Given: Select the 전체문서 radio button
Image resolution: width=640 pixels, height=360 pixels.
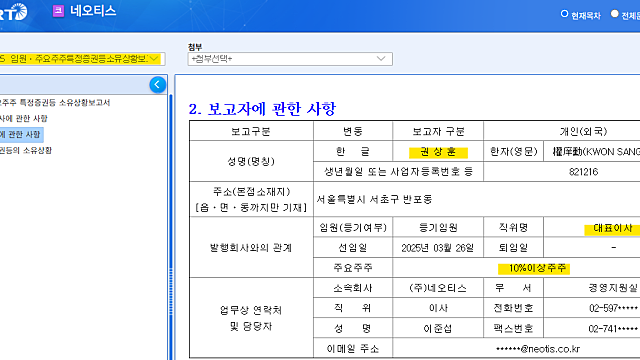Looking at the screenshot, I should coord(614,14).
